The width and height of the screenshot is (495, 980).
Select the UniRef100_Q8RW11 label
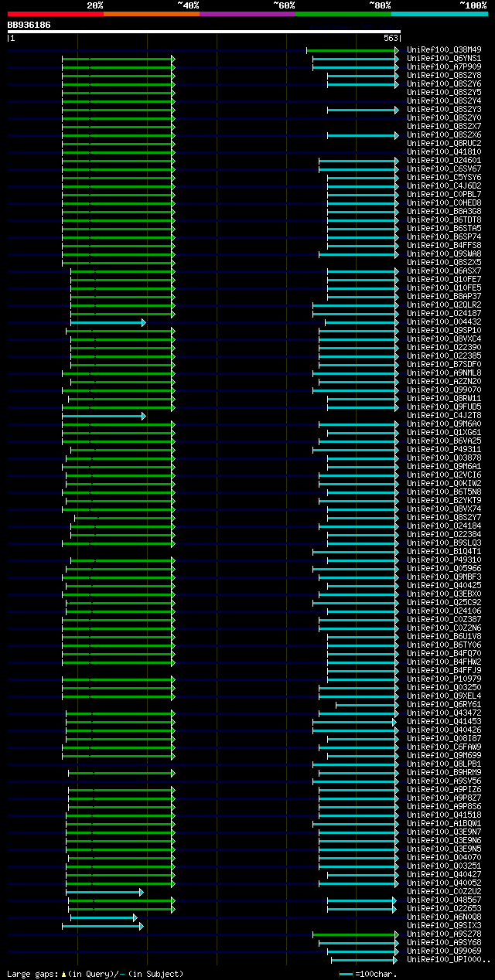coord(445,399)
